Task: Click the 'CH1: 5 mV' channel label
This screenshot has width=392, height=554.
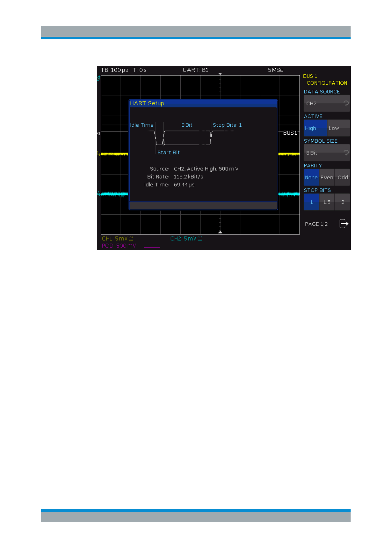Action: pos(118,239)
